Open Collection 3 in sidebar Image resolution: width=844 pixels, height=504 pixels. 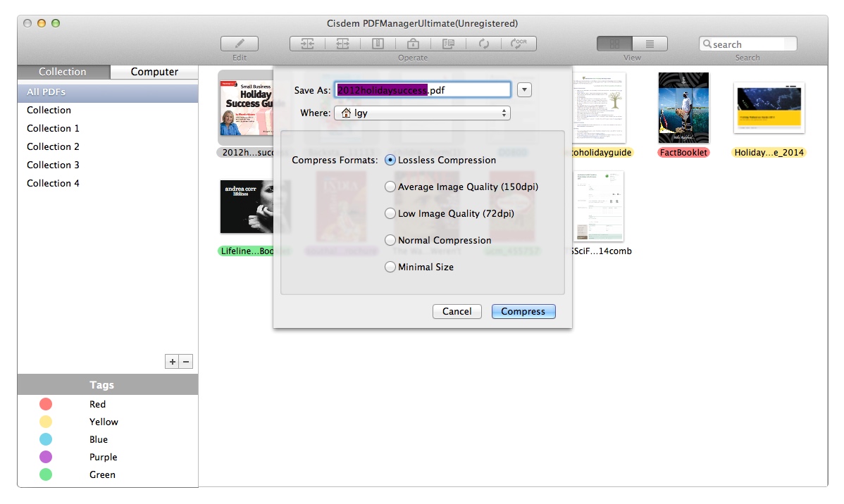point(108,165)
